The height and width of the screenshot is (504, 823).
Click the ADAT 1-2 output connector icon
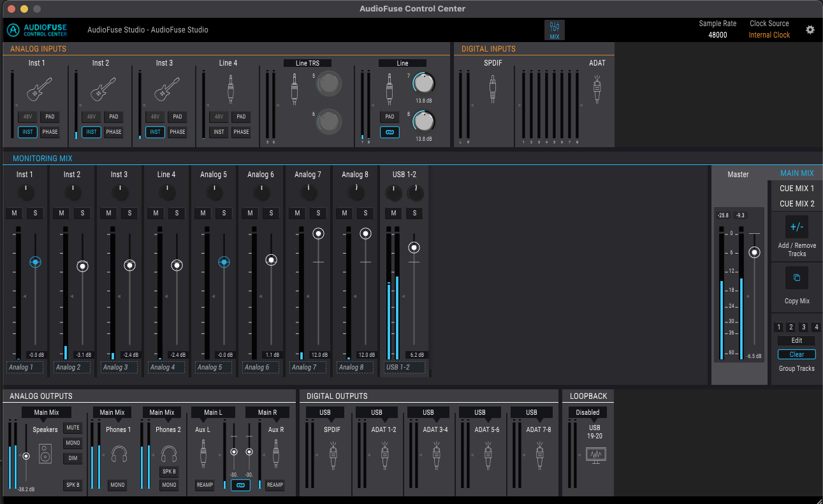(384, 457)
